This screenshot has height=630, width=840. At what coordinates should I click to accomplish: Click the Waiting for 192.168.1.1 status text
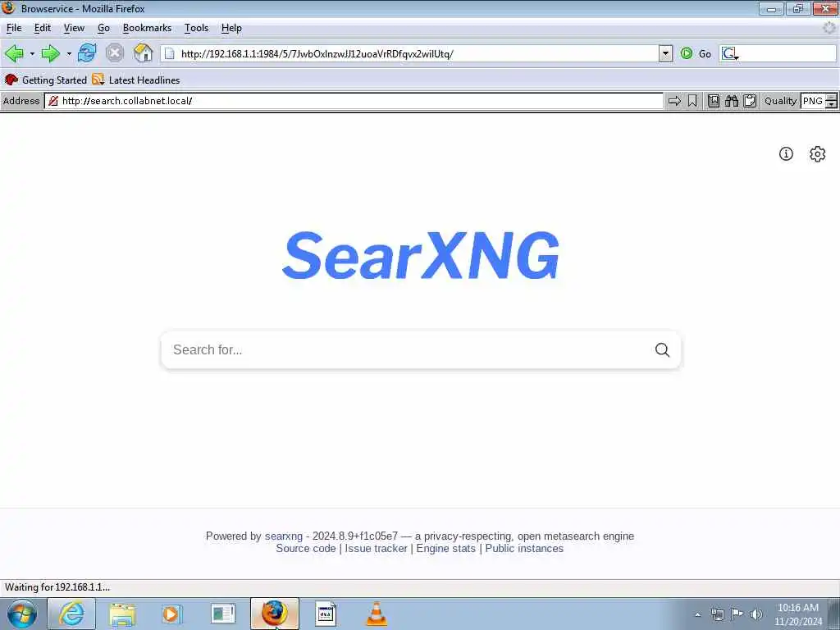tap(57, 587)
